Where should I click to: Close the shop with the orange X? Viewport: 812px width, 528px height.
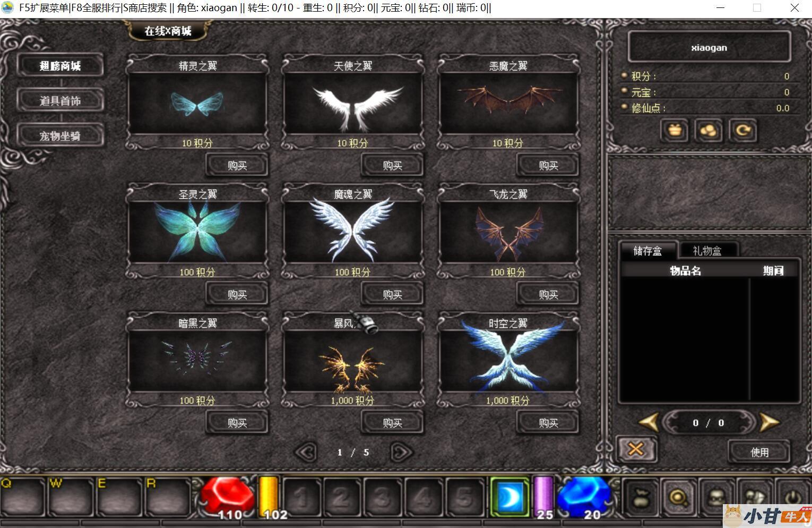click(636, 450)
